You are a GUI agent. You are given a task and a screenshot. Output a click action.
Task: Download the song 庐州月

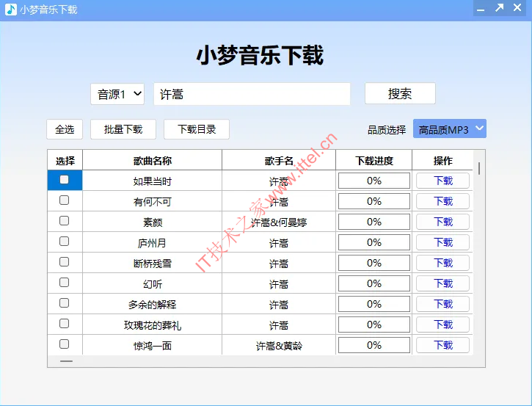coord(442,242)
